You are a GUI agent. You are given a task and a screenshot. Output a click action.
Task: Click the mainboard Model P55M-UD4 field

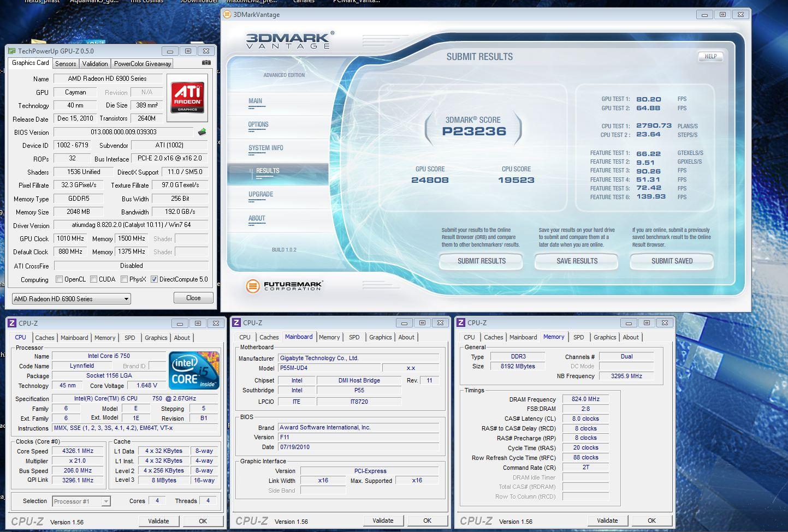tap(329, 368)
